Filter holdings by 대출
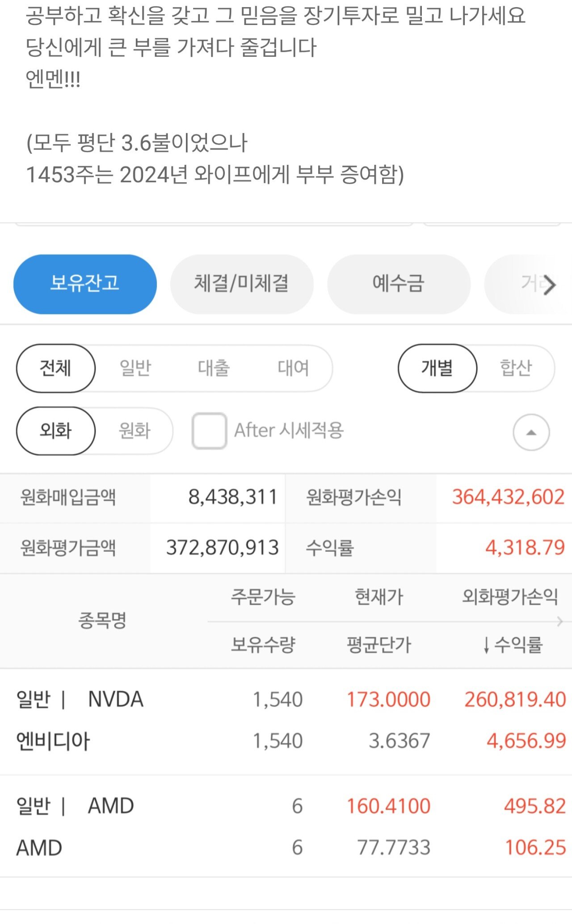Screen dimensions: 572x924 pyautogui.click(x=214, y=368)
